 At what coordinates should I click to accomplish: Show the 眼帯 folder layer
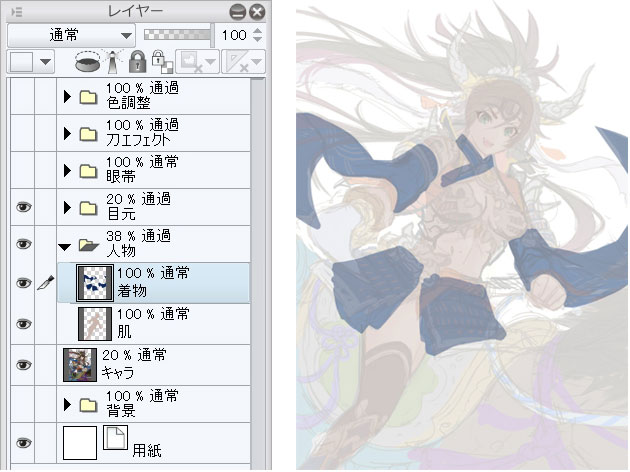23,170
